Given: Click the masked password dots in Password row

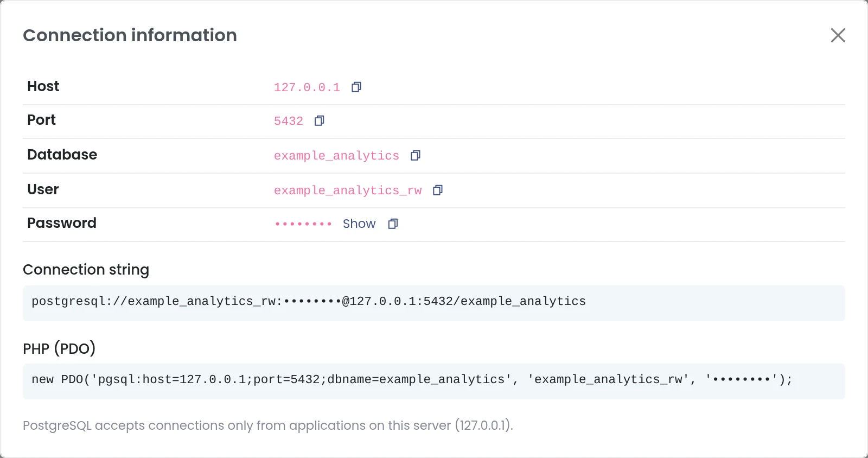Looking at the screenshot, I should coord(303,224).
